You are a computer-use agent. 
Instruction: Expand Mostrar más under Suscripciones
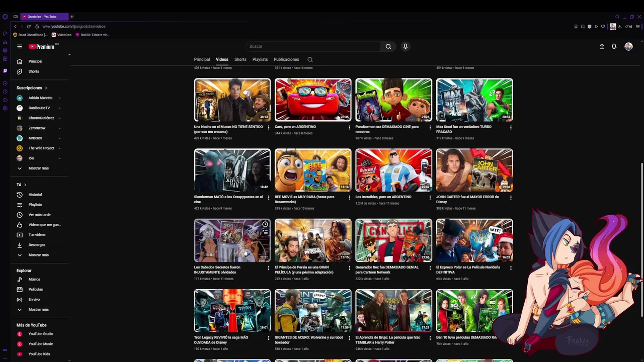point(39,168)
